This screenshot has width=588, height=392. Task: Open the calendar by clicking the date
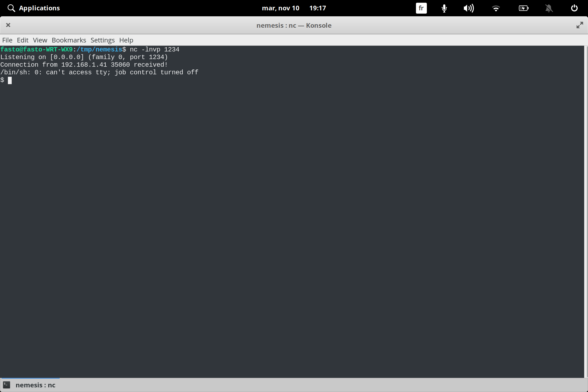(x=281, y=8)
